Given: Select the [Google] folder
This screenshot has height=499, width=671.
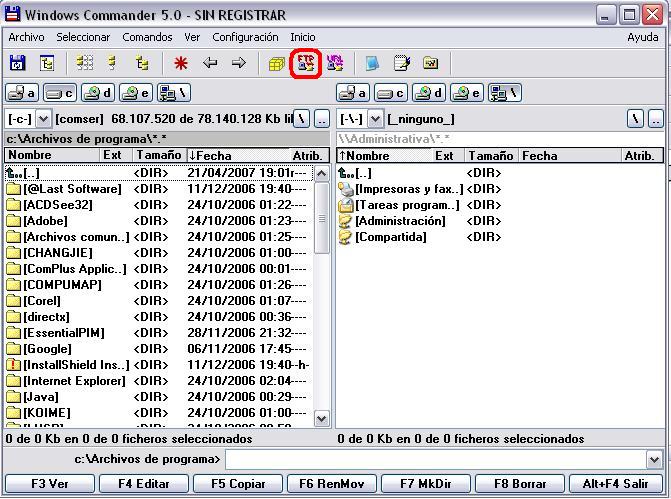Looking at the screenshot, I should [157, 349].
